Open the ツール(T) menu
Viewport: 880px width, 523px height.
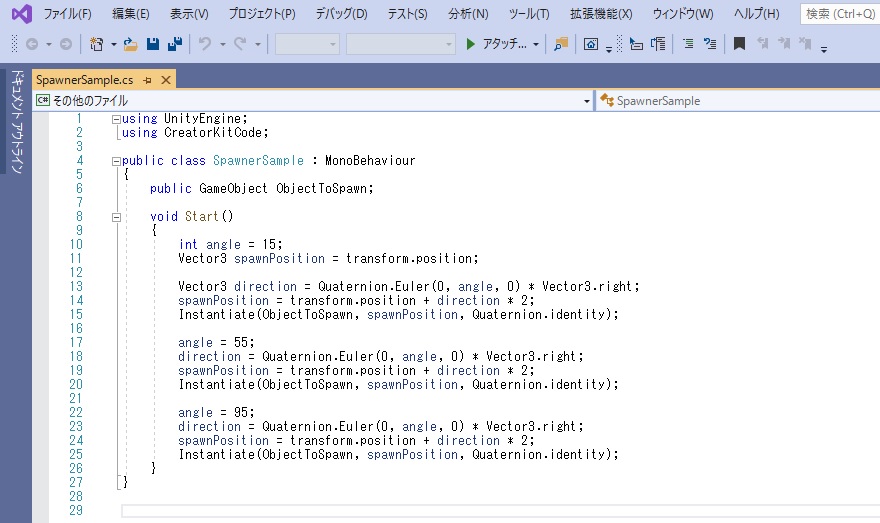click(x=529, y=13)
